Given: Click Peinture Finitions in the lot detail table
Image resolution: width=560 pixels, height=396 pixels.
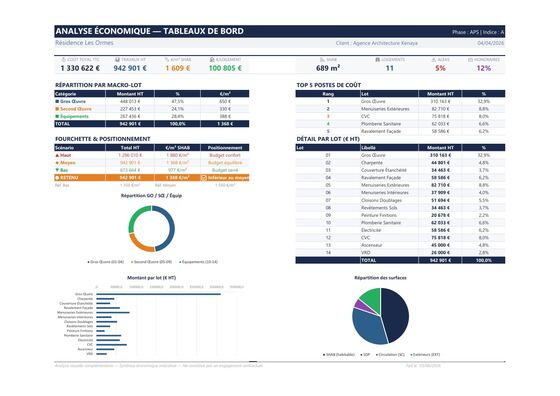Looking at the screenshot, I should point(379,215).
